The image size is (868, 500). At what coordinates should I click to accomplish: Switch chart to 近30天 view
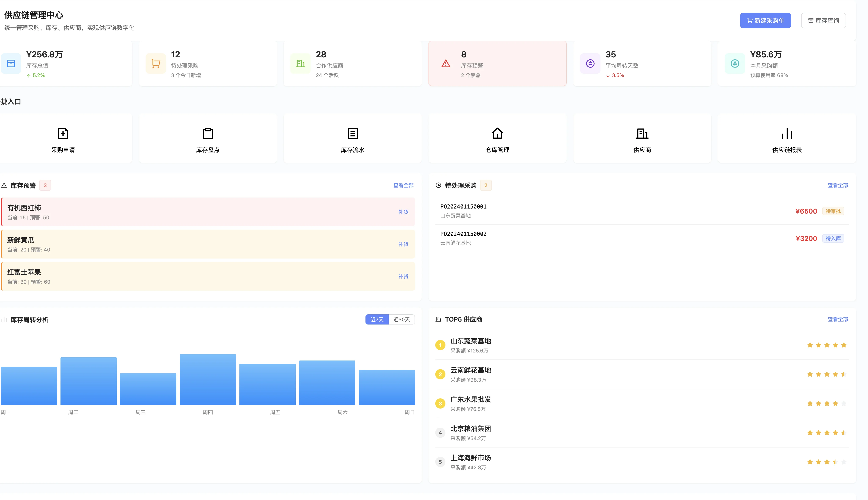point(401,319)
